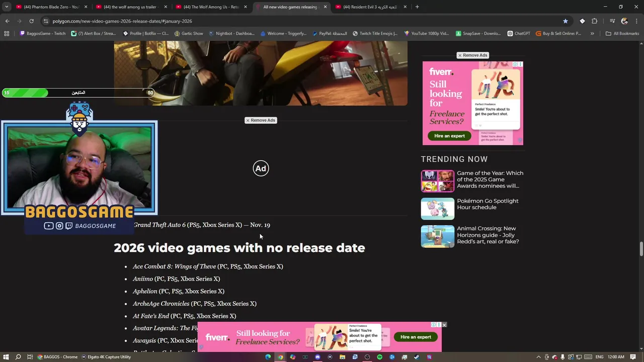The image size is (644, 362).
Task: Open the Chrome extensions puzzle icon
Action: (x=595, y=21)
